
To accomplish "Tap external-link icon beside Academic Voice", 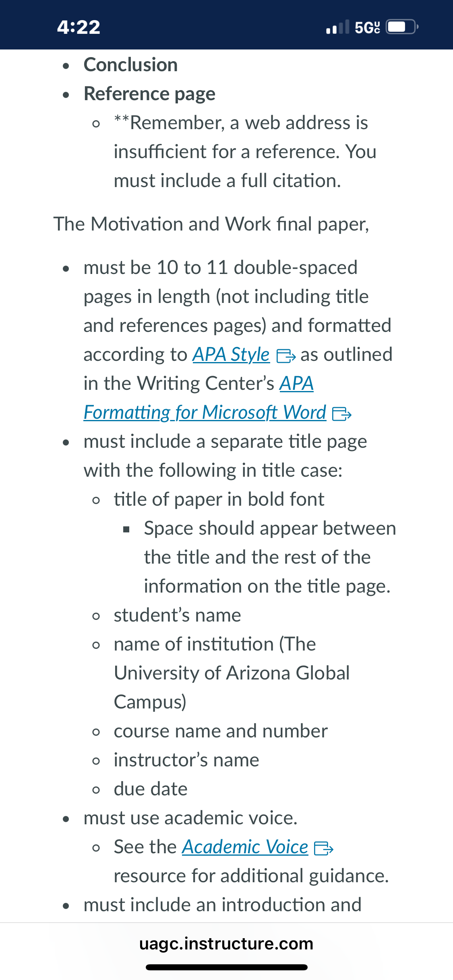I will point(324,848).
